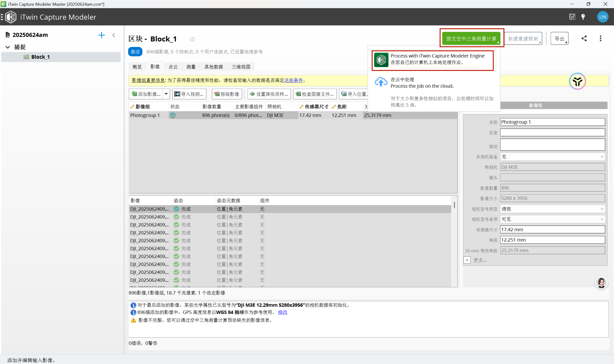Open the main hamburger menu
Image resolution: width=614 pixels, height=364 pixels.
click(x=2, y=17)
